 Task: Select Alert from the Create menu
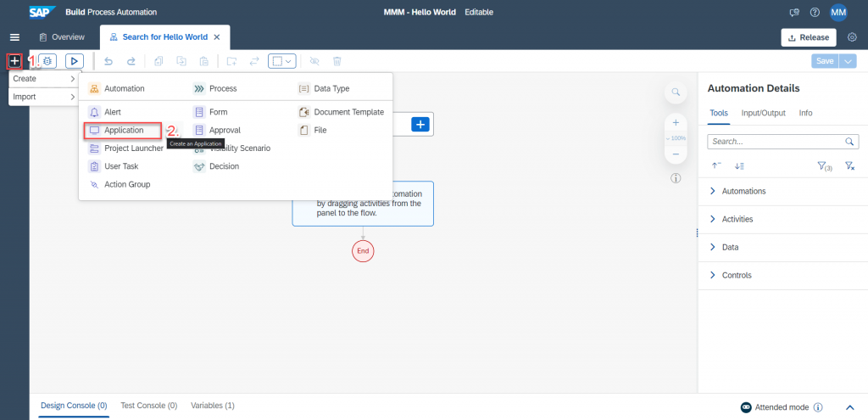[104, 112]
